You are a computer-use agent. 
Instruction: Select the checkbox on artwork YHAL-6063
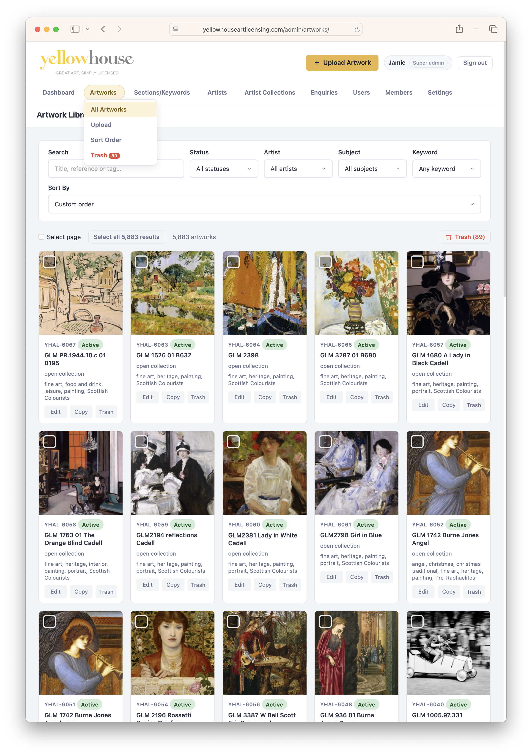coord(142,262)
